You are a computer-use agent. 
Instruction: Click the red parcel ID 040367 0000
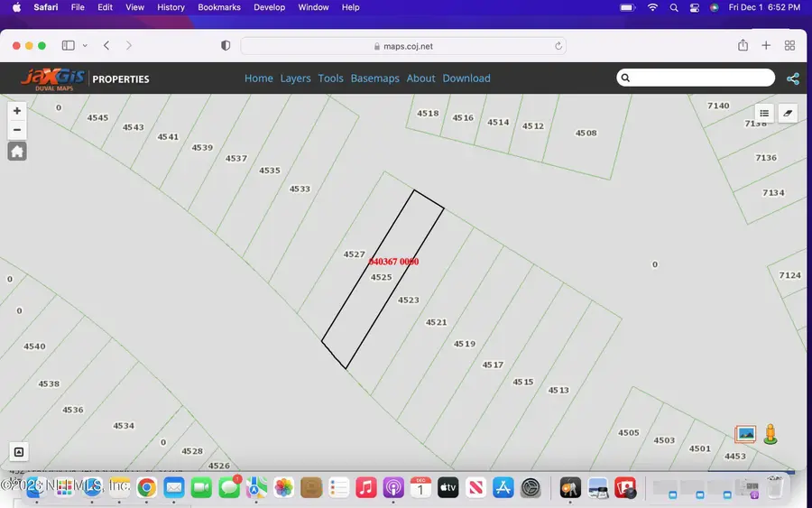coord(393,262)
